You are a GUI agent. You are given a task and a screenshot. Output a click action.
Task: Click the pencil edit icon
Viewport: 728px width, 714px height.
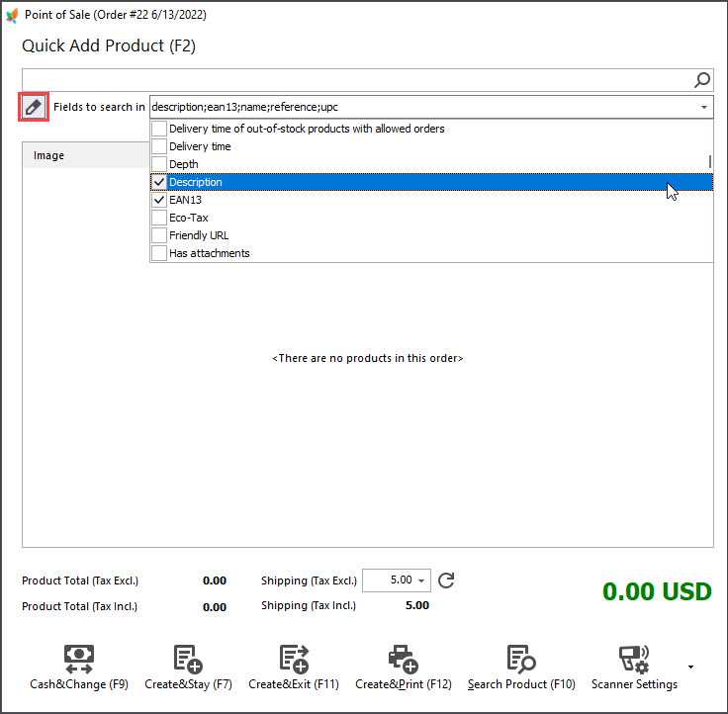(34, 107)
